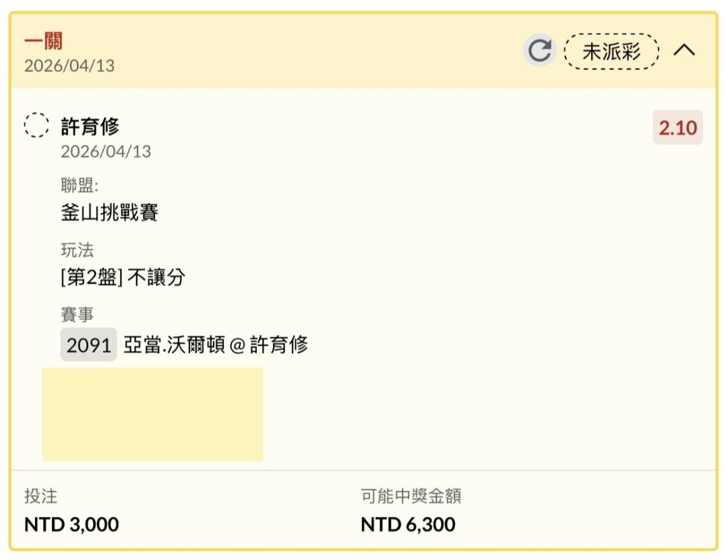
Task: Click the 聯盟: field label
Action: coord(80,187)
